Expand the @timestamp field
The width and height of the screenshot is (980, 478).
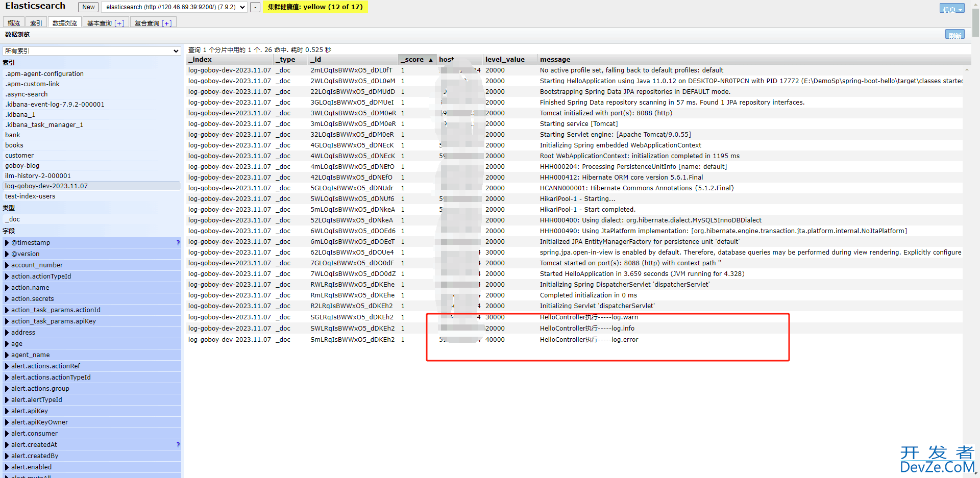92,243
